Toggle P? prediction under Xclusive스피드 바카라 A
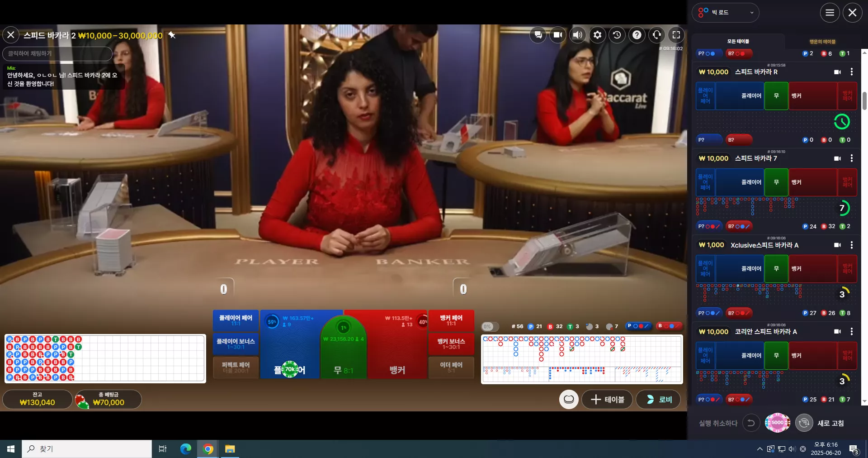868x458 pixels. click(x=709, y=313)
